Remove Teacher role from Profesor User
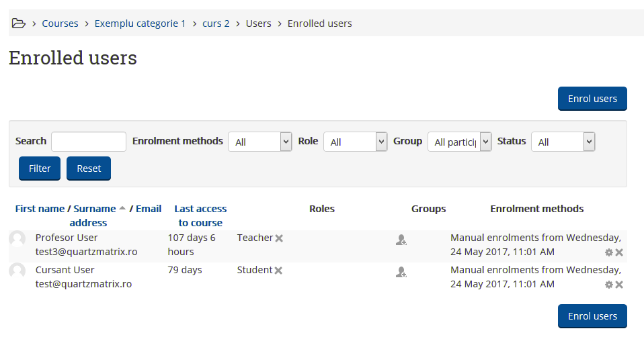 [x=279, y=238]
